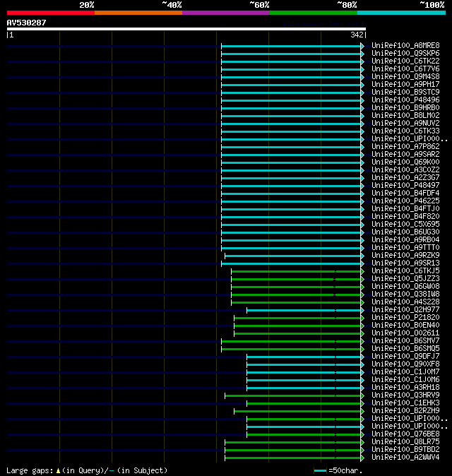The height and width of the screenshot is (476, 452).
Task: Open the UniRef100_Q76BE8 entry
Action: [x=405, y=434]
